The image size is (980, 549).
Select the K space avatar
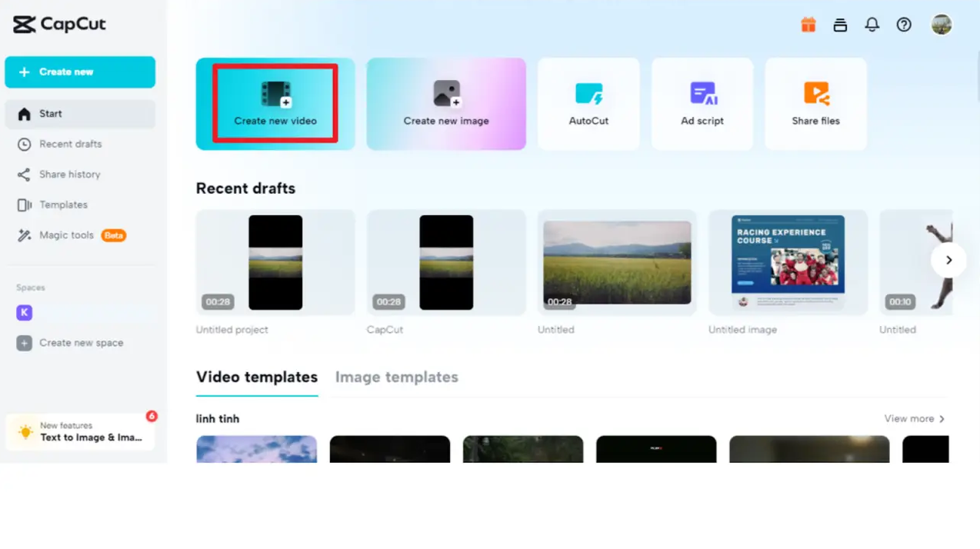coord(25,312)
